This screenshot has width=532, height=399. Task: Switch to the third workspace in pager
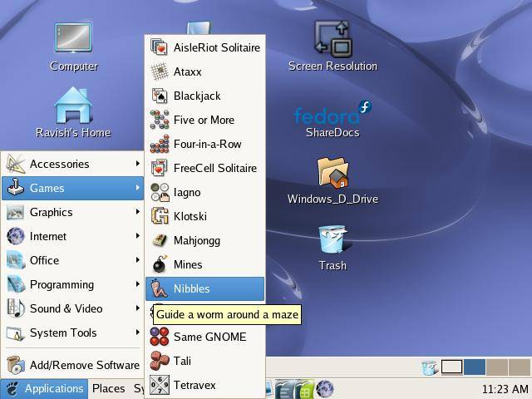pyautogui.click(x=496, y=367)
